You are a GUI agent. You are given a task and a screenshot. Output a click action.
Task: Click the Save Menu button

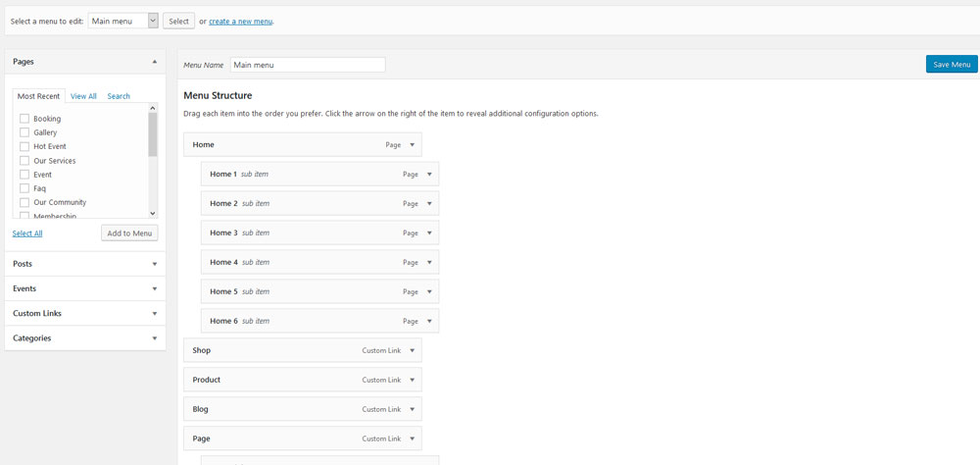[951, 65]
